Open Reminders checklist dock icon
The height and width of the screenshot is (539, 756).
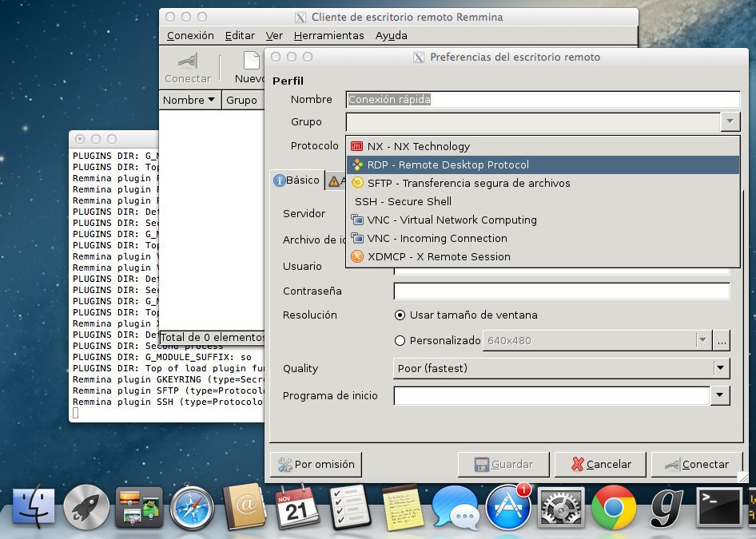point(349,507)
